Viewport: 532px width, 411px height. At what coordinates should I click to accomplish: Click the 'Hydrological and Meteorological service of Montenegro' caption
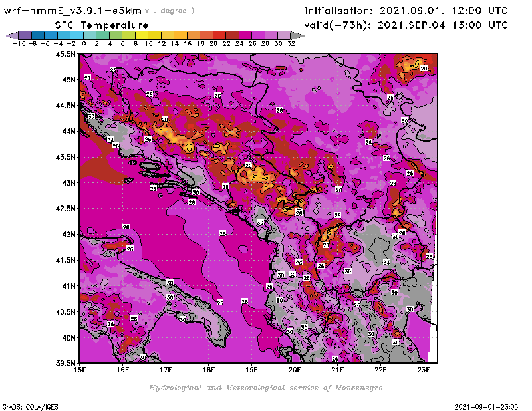[265, 388]
